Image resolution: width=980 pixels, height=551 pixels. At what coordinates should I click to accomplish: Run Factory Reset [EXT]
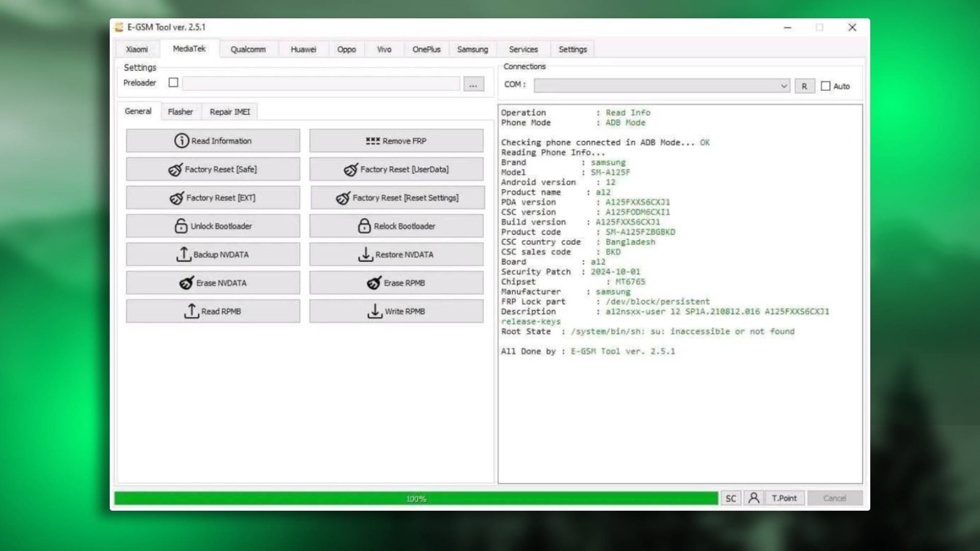213,197
